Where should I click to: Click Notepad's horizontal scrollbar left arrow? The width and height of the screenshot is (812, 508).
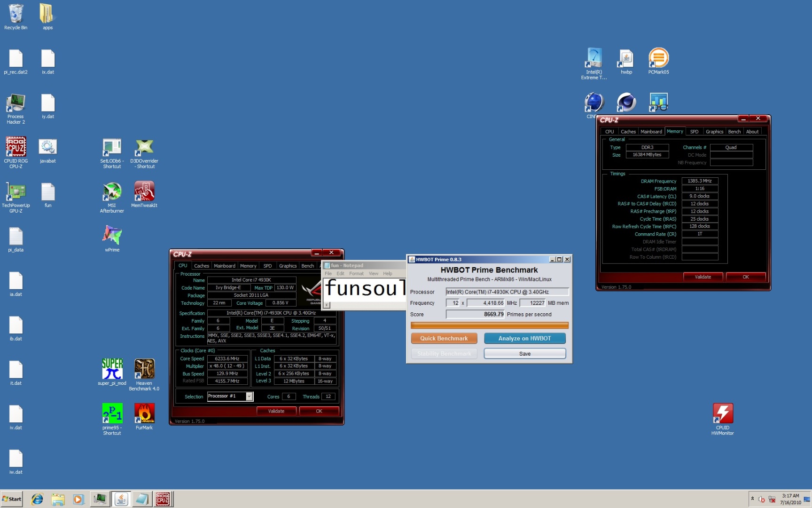pos(327,305)
